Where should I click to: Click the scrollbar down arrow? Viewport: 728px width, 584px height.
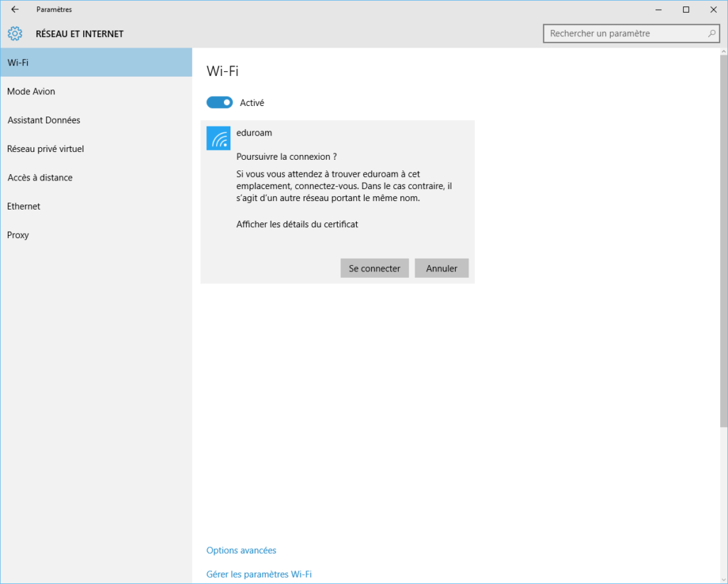(723, 578)
